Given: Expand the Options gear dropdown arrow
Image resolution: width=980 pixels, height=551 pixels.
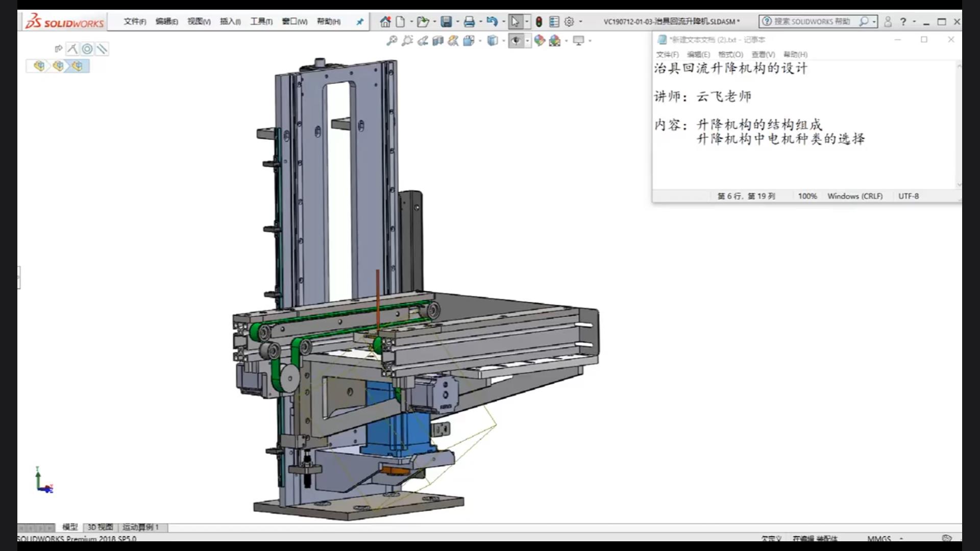Looking at the screenshot, I should tap(581, 21).
